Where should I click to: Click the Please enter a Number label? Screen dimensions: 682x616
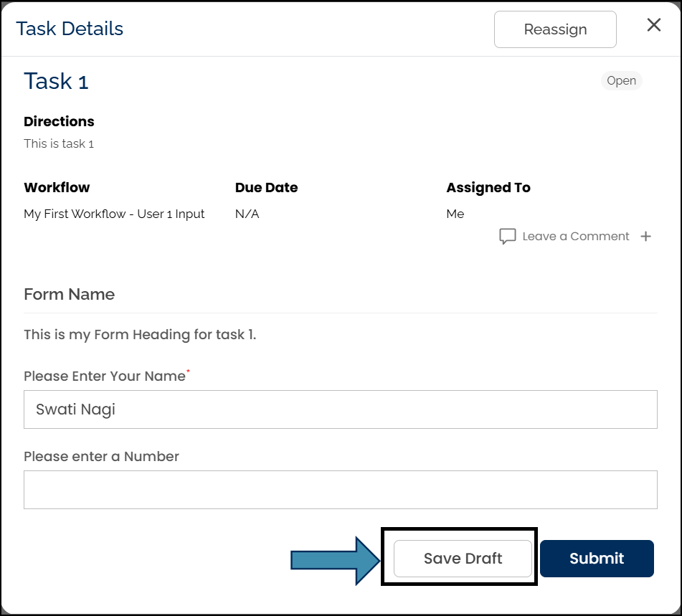[101, 456]
